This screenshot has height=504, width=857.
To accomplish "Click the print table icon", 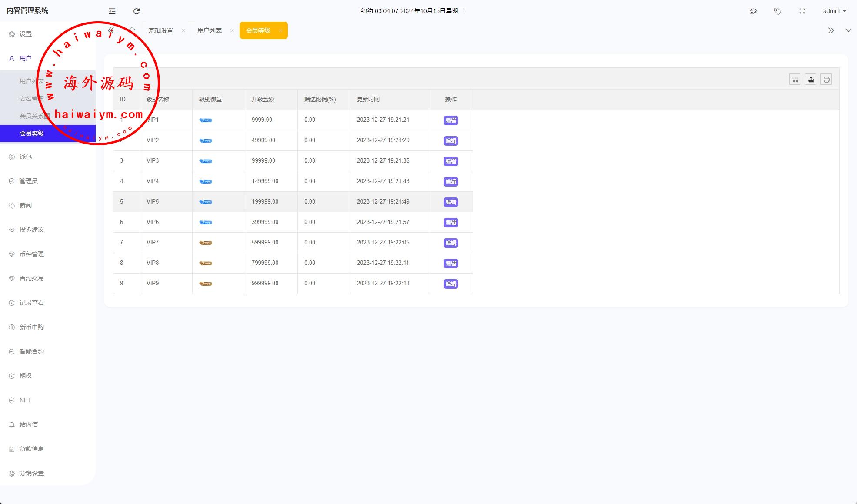I will (826, 79).
